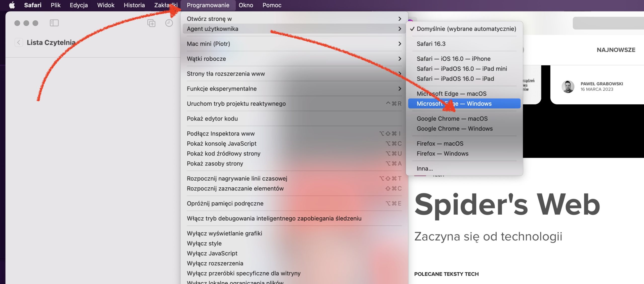The image size is (644, 284).
Task: Expand the Wątki robocze submenu
Action: point(294,59)
